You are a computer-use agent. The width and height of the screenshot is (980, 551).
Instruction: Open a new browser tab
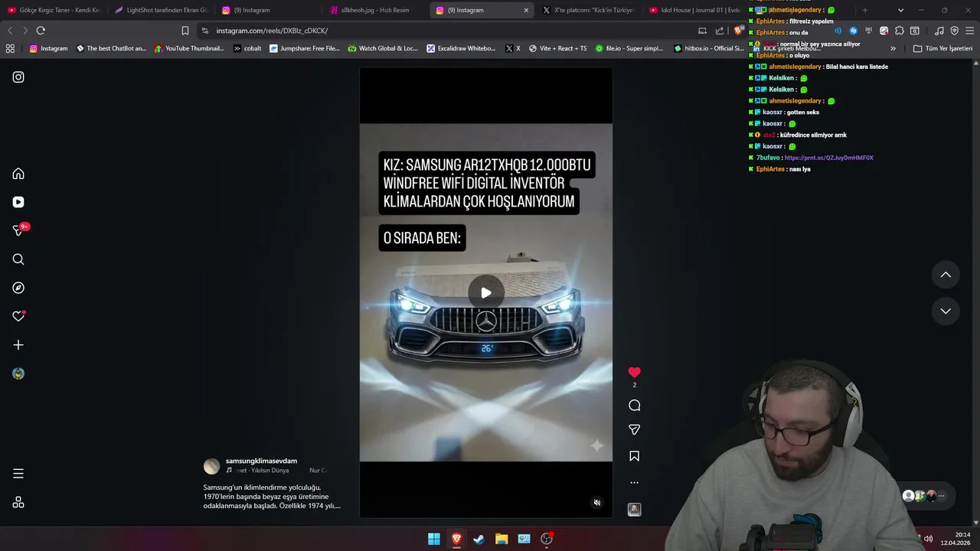[x=865, y=10]
